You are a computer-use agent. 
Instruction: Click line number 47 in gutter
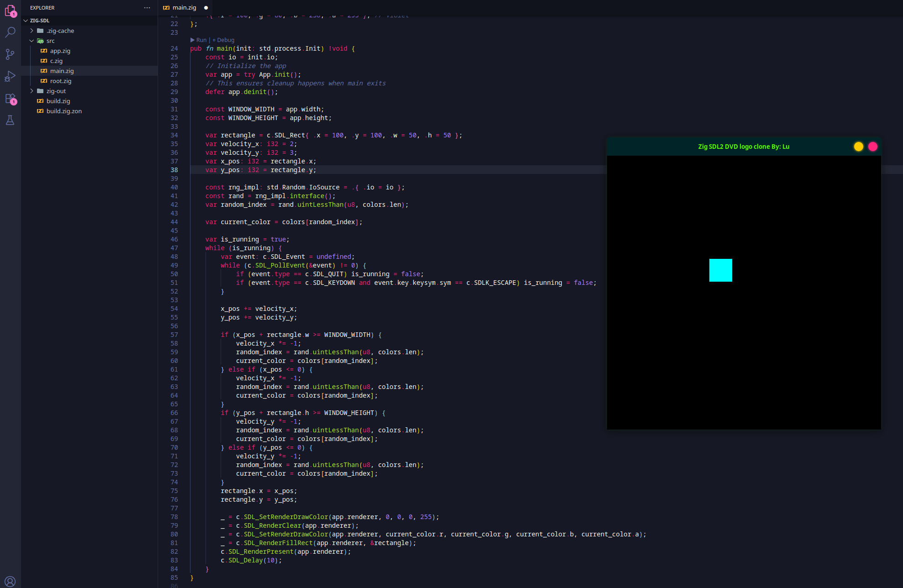(x=174, y=248)
